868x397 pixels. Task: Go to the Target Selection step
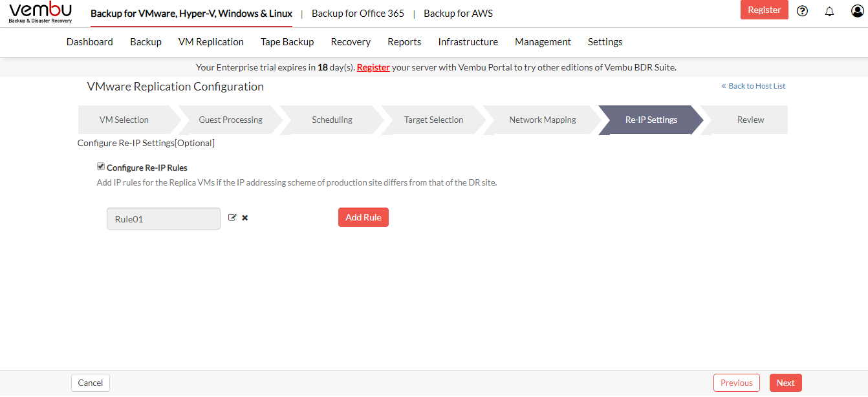pos(433,120)
